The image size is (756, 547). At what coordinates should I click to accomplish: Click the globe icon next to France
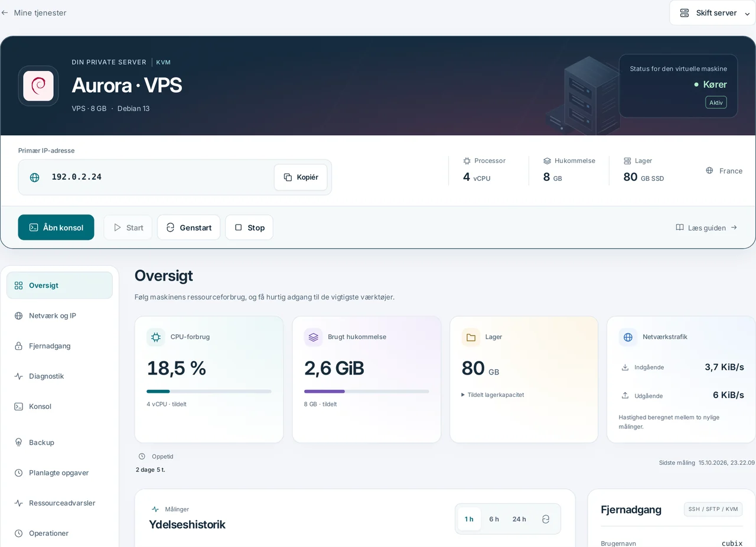pyautogui.click(x=709, y=171)
